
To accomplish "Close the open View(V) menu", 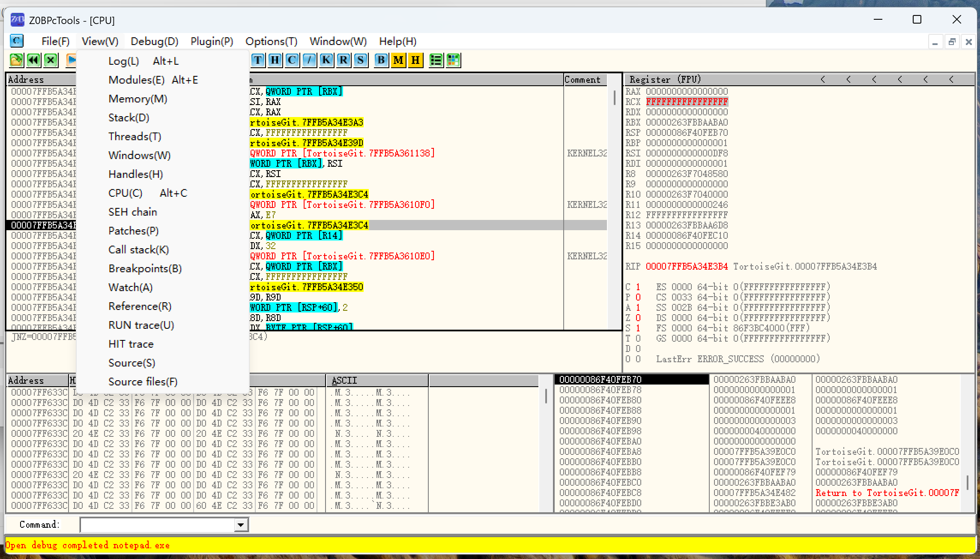I will (100, 41).
